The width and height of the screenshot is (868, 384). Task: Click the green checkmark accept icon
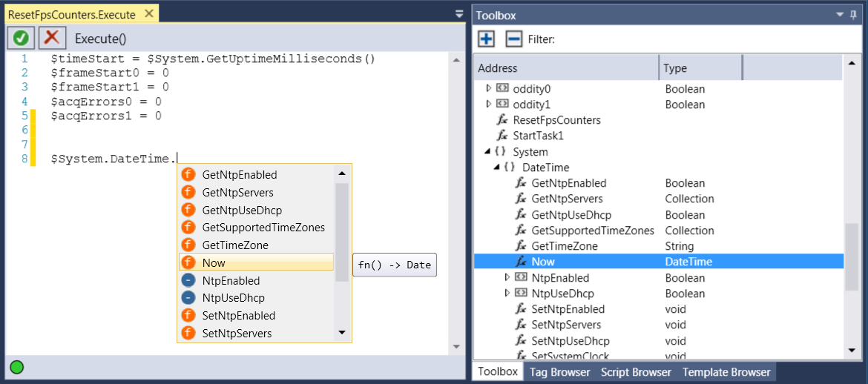pos(21,38)
